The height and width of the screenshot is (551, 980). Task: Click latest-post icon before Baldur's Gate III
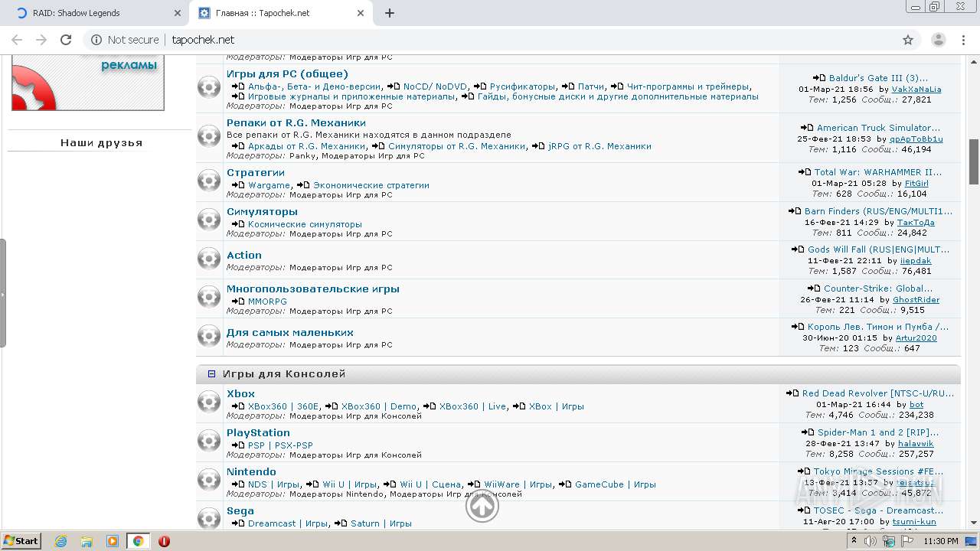point(820,78)
